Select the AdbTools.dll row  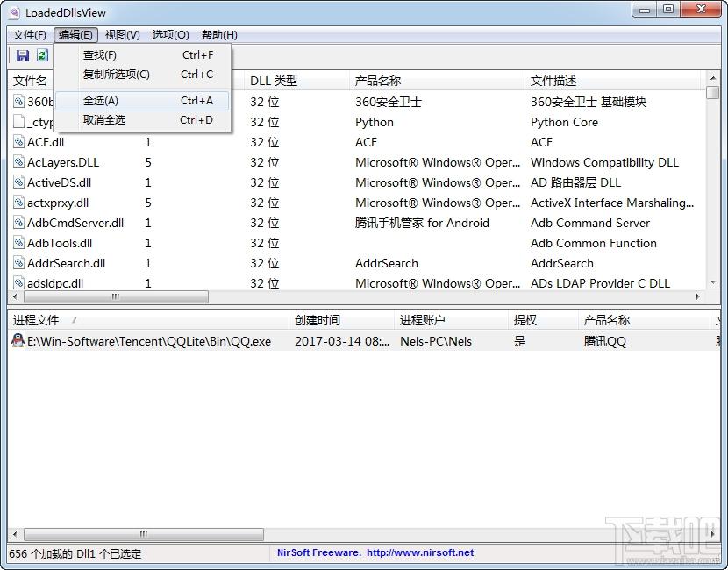pos(357,243)
